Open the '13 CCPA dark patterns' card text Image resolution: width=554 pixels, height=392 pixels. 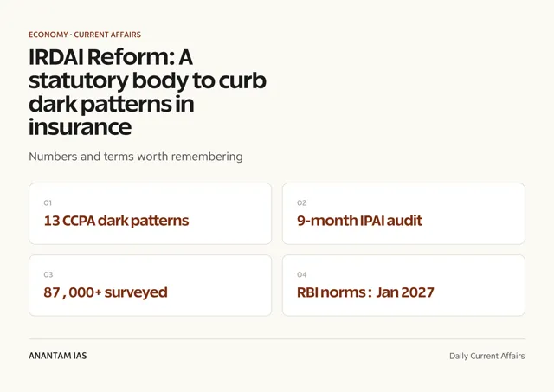[x=116, y=221]
